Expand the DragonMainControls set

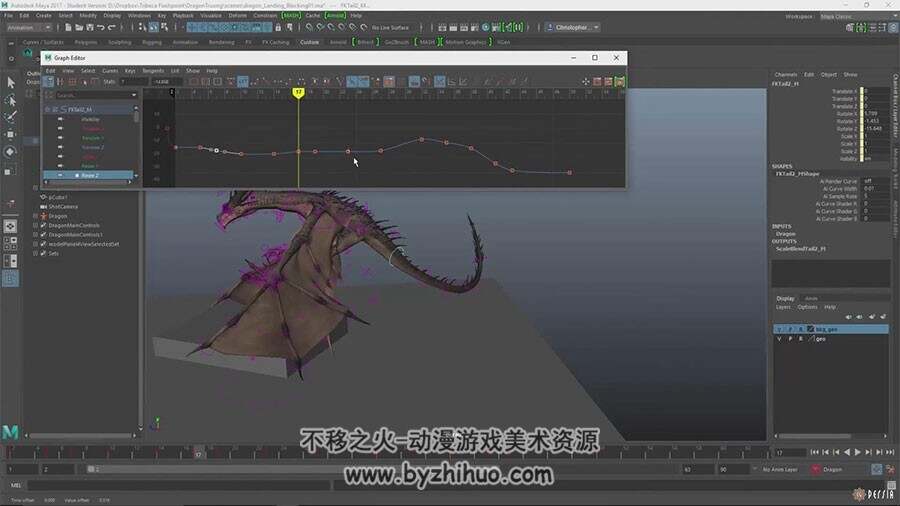point(36,225)
